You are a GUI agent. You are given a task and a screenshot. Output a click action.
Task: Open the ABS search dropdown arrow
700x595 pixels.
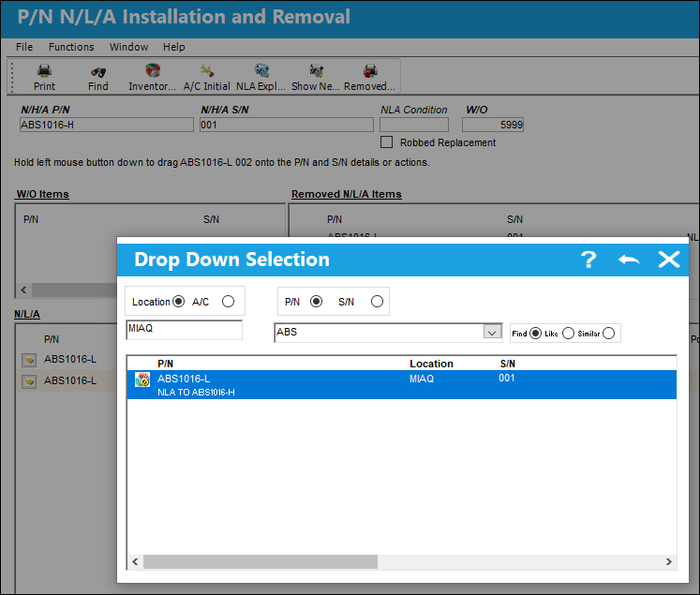pos(492,333)
